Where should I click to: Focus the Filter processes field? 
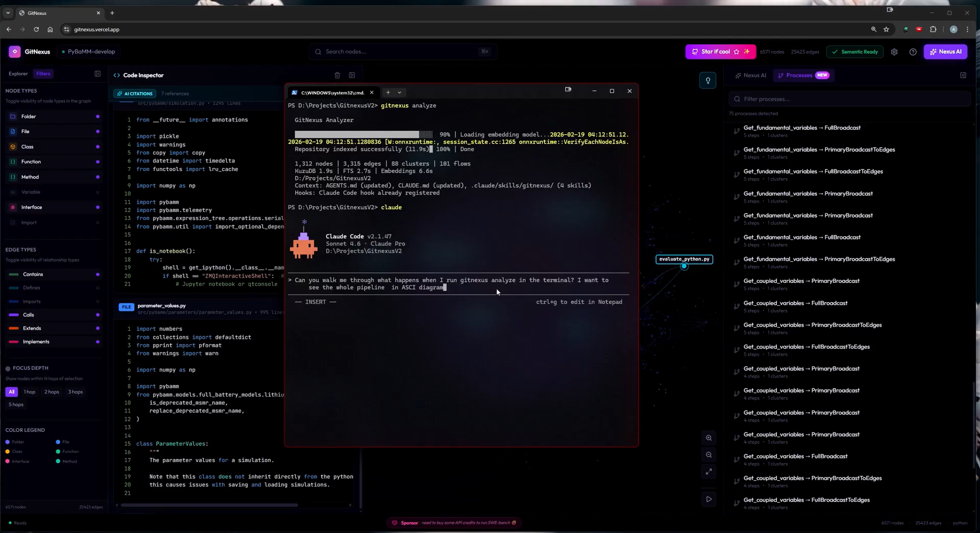coord(850,99)
